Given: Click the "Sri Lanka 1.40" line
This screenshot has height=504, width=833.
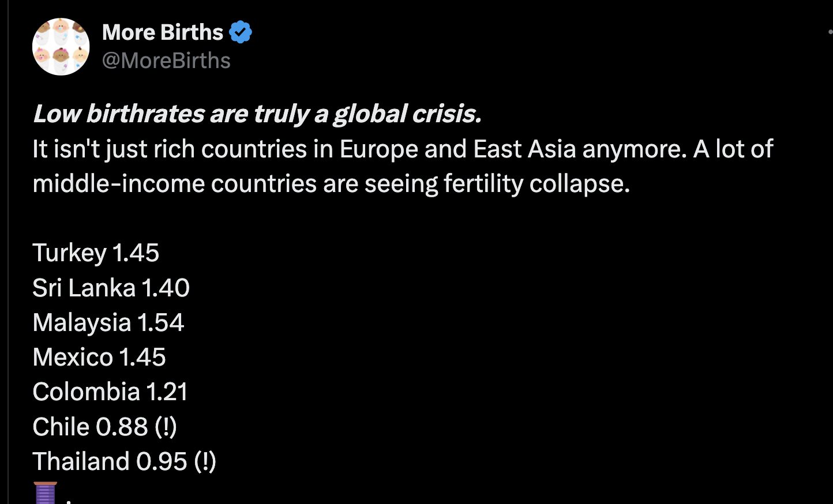Looking at the screenshot, I should point(111,287).
